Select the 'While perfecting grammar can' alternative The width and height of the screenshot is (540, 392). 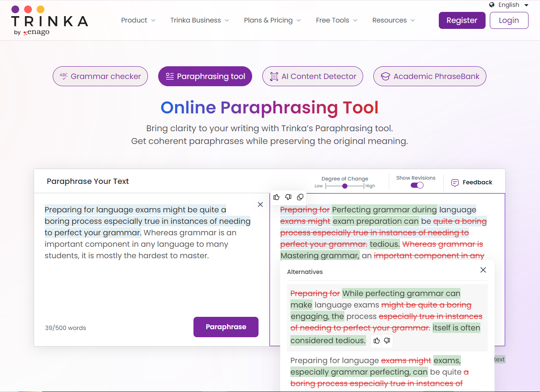(x=387, y=317)
